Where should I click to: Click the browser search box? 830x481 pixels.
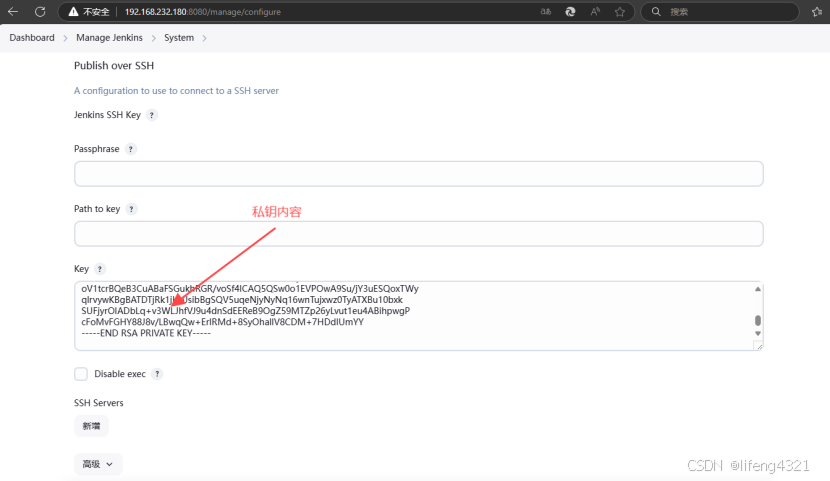pyautogui.click(x=720, y=11)
